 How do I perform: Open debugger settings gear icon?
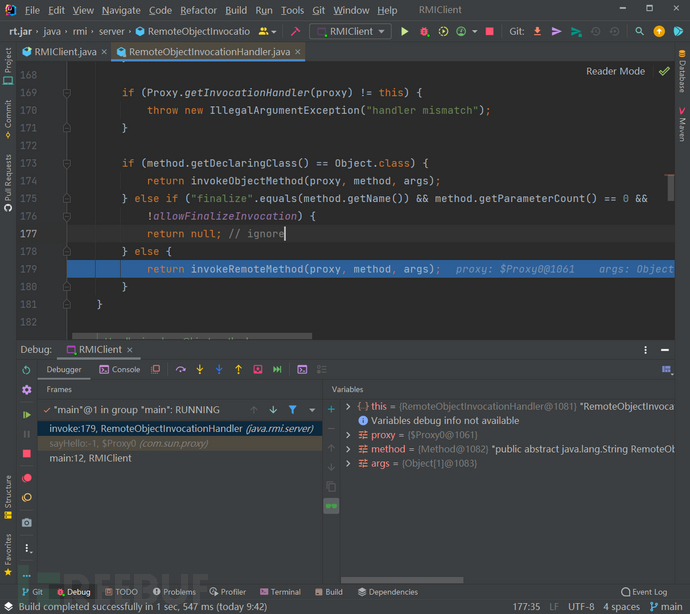[x=26, y=390]
